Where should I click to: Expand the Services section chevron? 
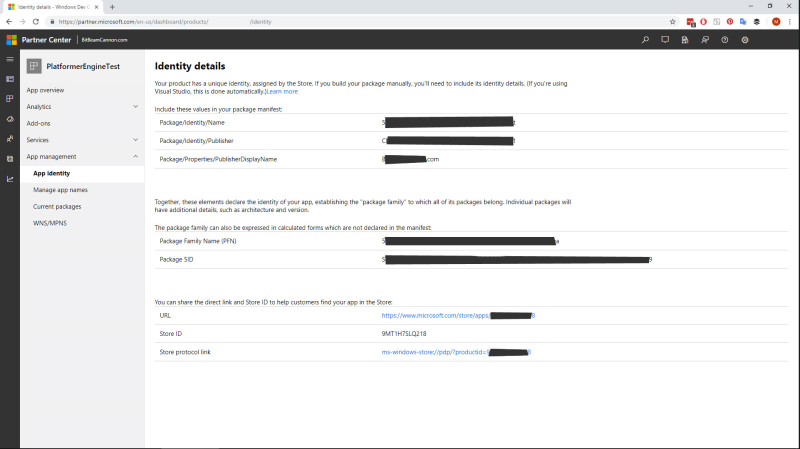(x=135, y=140)
